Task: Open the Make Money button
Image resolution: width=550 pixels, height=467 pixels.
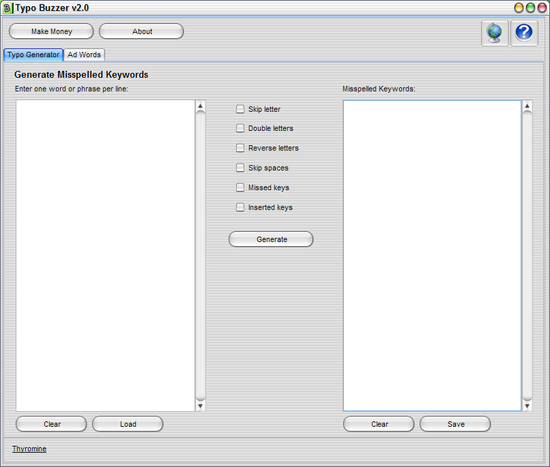Action: (52, 32)
